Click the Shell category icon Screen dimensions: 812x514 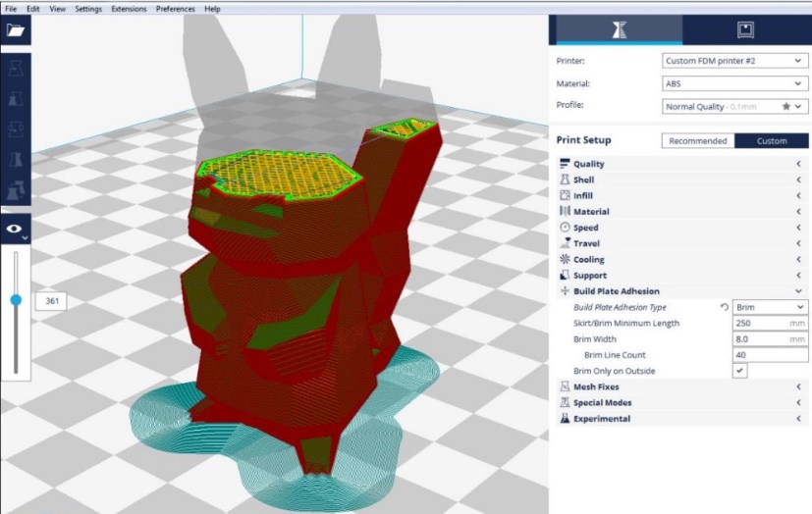pos(565,180)
